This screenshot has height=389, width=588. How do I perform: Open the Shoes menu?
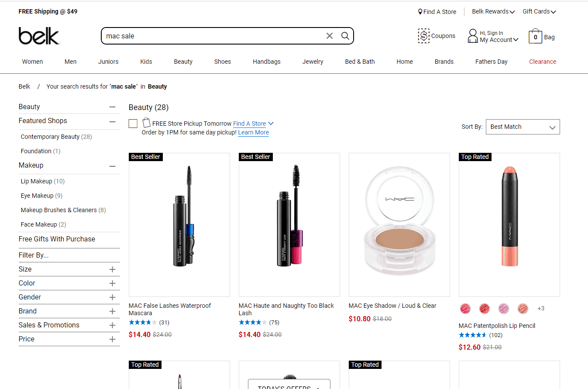click(x=223, y=62)
